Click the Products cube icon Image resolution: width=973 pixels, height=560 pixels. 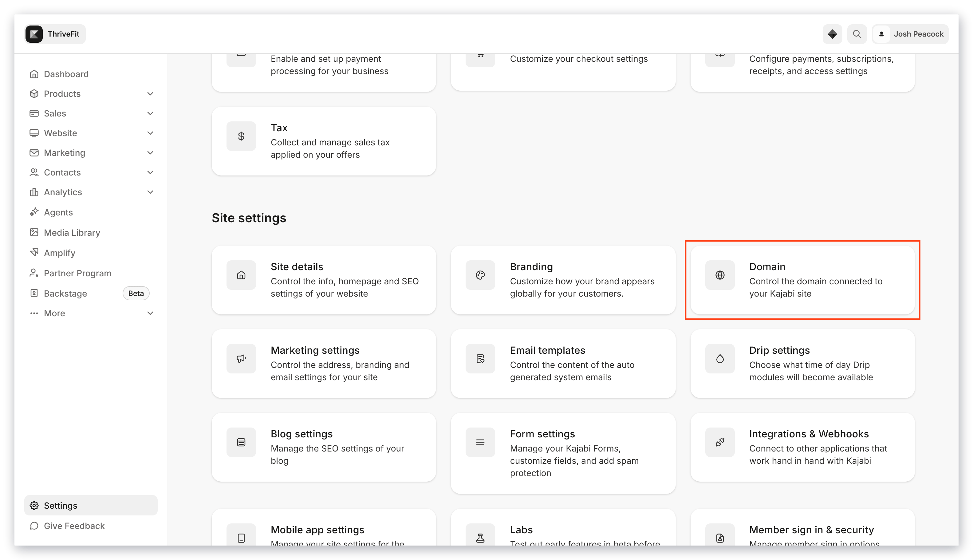tap(34, 93)
